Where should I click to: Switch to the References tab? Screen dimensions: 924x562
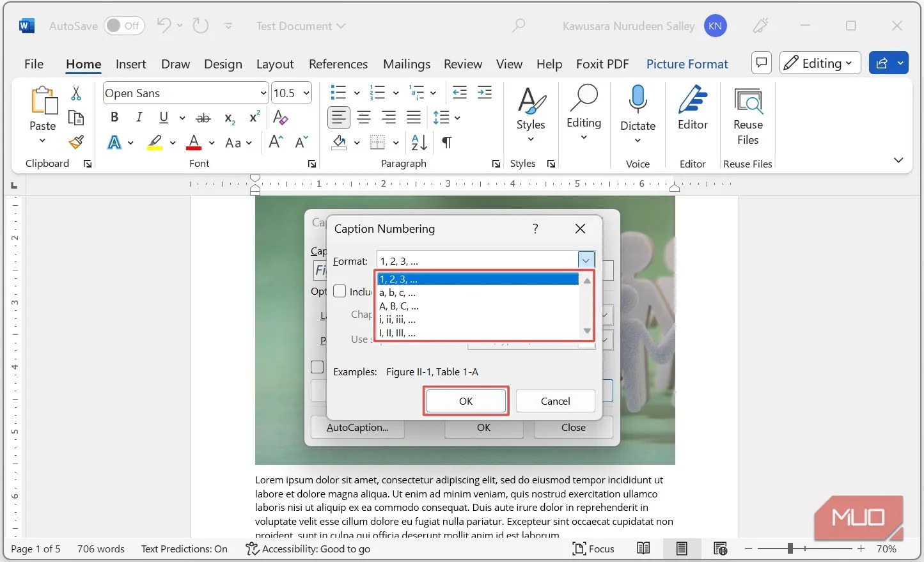click(x=338, y=64)
